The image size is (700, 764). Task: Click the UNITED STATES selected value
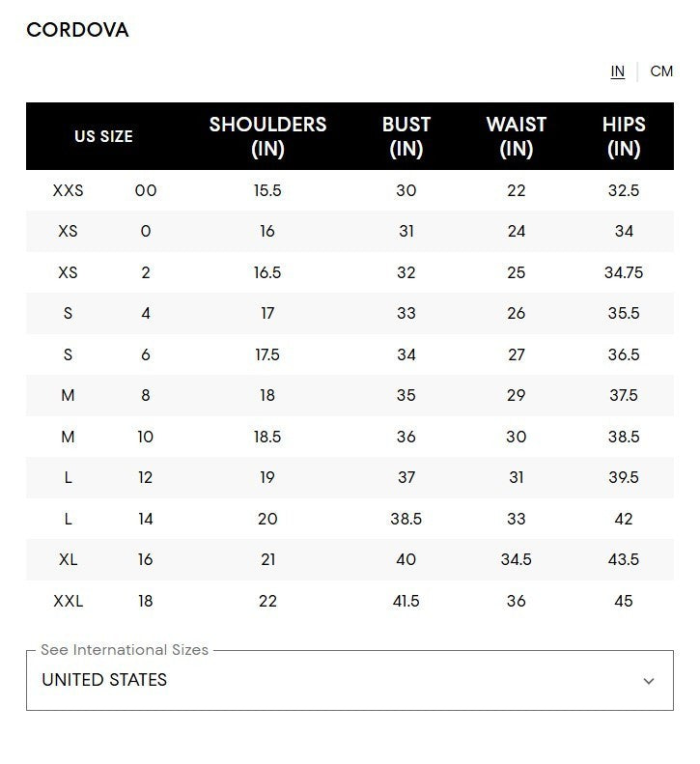[x=104, y=680]
